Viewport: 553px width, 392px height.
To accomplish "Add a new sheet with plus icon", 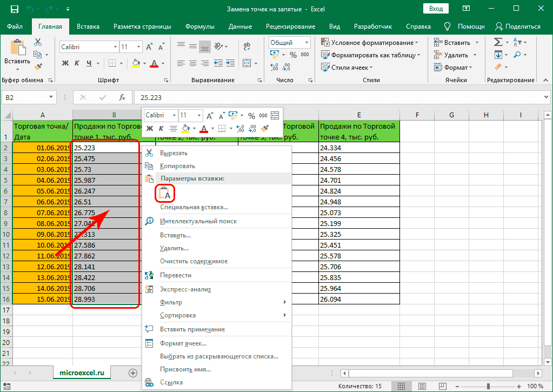I will coord(133,373).
